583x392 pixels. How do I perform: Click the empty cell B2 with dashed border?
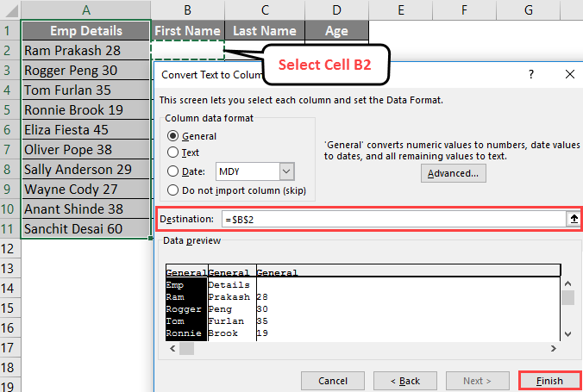pyautogui.click(x=187, y=50)
